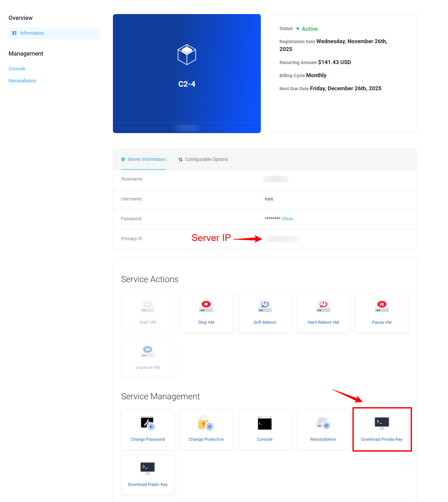Click the Change Protection padlock icon
The image size is (448, 502).
pyautogui.click(x=206, y=423)
